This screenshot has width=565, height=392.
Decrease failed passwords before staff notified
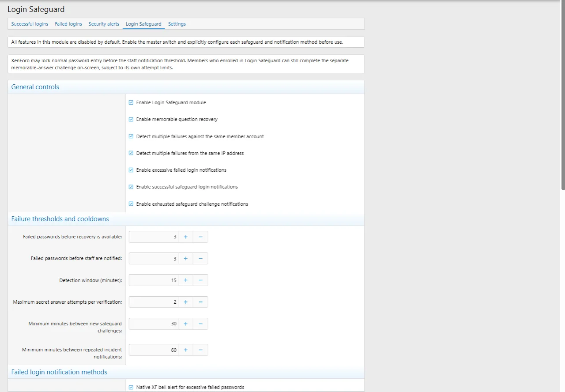point(200,259)
